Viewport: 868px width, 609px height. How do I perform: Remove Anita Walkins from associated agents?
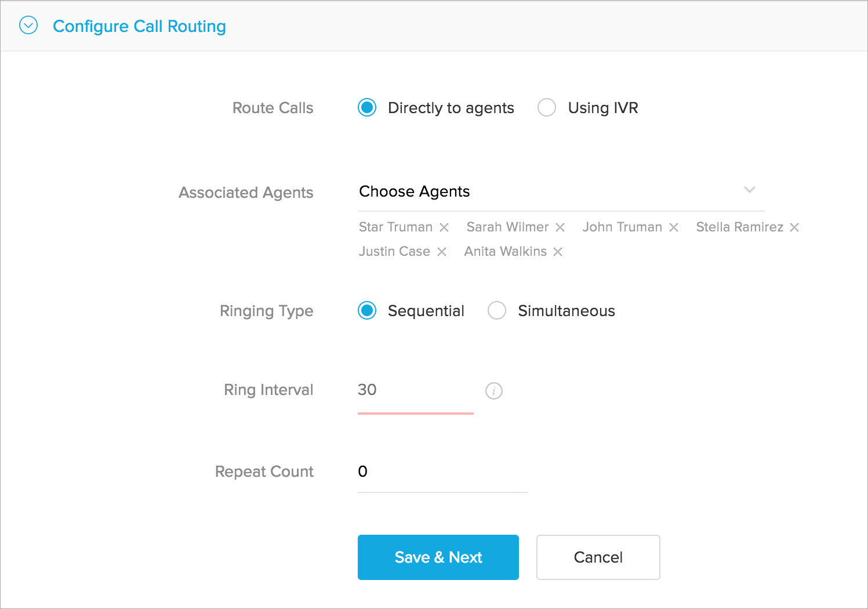558,252
